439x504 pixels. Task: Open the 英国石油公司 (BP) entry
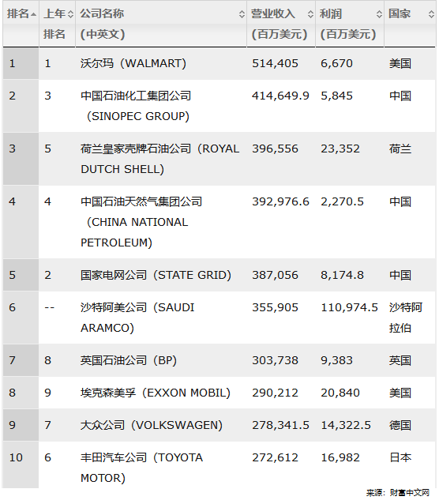tap(129, 360)
